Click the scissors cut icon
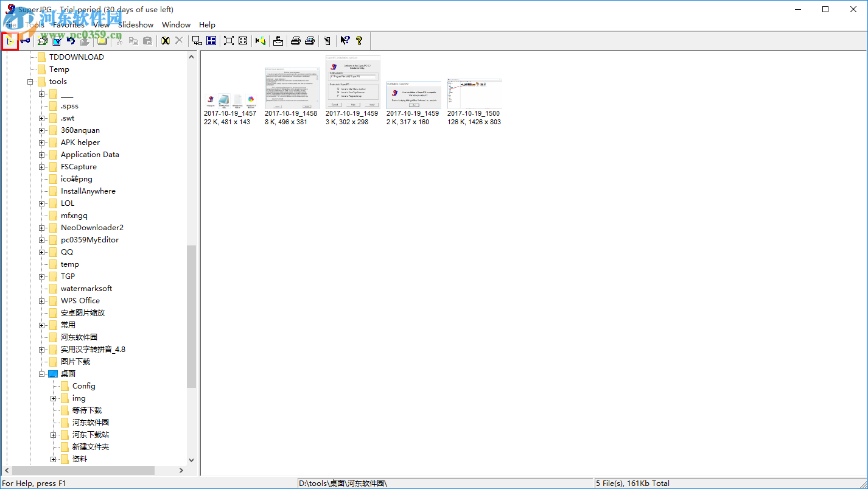The height and width of the screenshot is (489, 868). pyautogui.click(x=119, y=41)
